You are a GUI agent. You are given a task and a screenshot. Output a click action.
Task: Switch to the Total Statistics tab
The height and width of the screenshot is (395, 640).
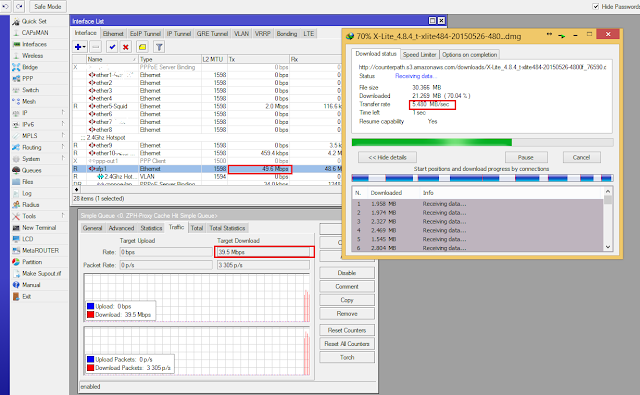[x=227, y=228]
